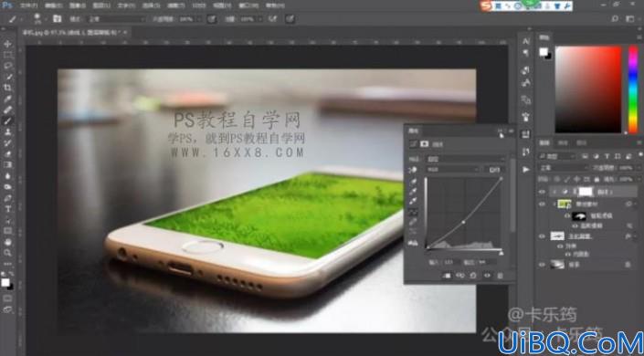Select the Clone Stamp tool

[8, 131]
